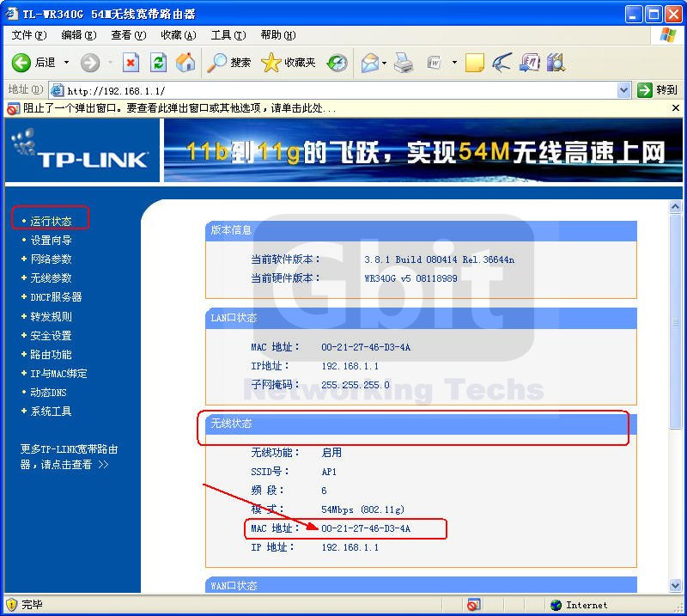
Task: Open the Back button history dropdown arrow
Action: (x=67, y=63)
